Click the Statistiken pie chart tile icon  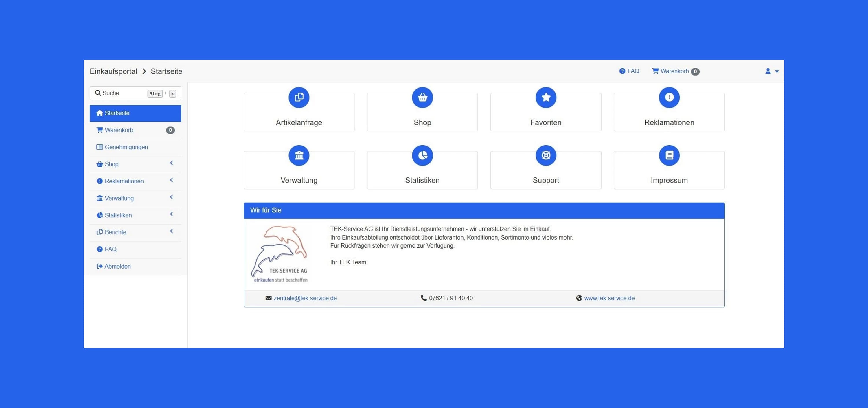pyautogui.click(x=422, y=156)
